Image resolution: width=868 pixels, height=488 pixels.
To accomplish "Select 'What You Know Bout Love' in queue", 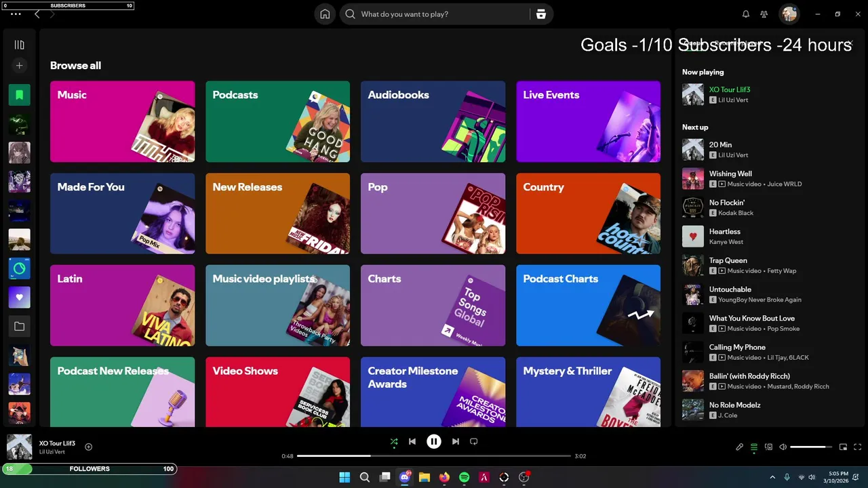I will (x=770, y=323).
